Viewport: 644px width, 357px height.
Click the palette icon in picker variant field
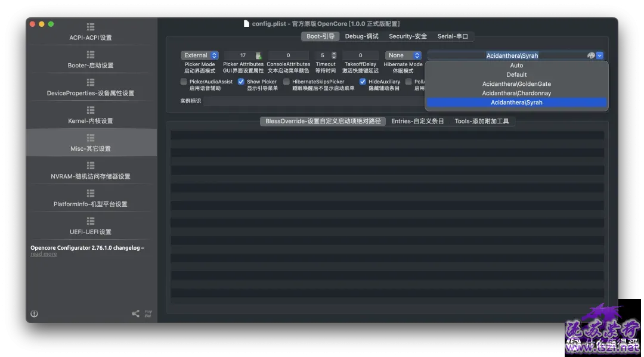[591, 55]
